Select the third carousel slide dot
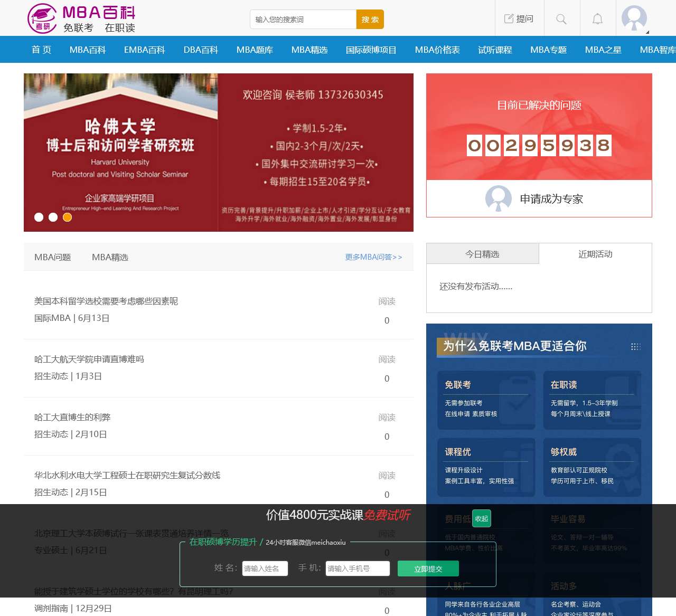The width and height of the screenshot is (676, 616). [67, 217]
